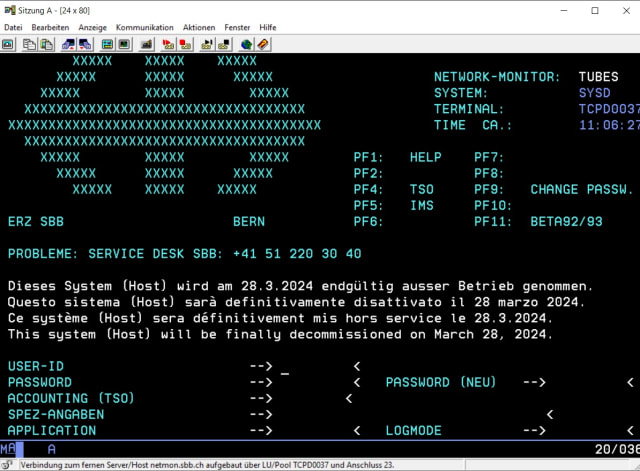The height and width of the screenshot is (471, 640).
Task: Click the TERMINAL value TCPD0037
Action: point(609,109)
